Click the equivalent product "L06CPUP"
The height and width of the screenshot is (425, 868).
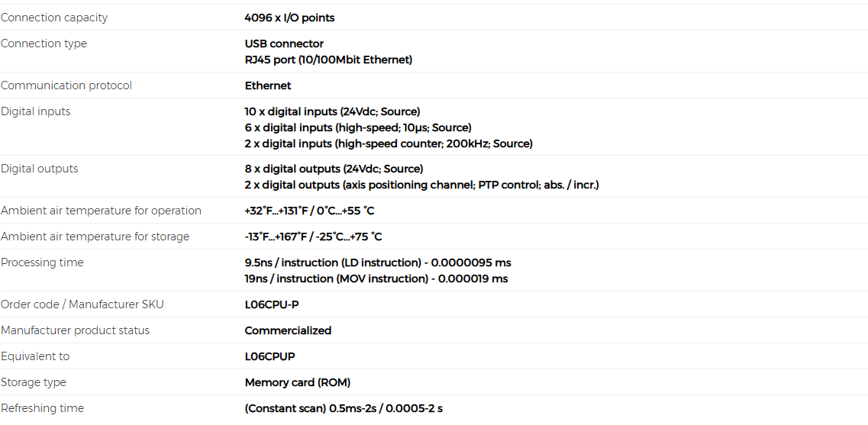tap(269, 356)
